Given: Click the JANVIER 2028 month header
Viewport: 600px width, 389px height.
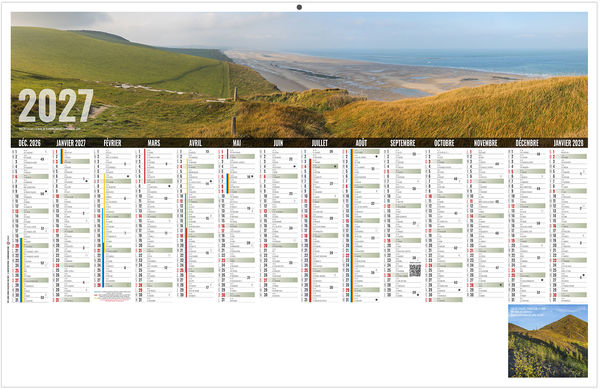Looking at the screenshot, I should coord(568,143).
